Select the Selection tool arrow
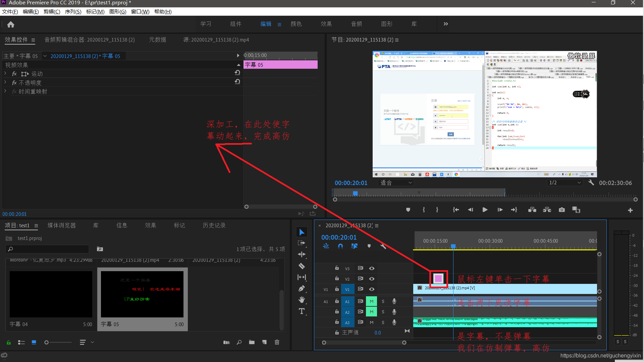The image size is (644, 362). pos(302,232)
